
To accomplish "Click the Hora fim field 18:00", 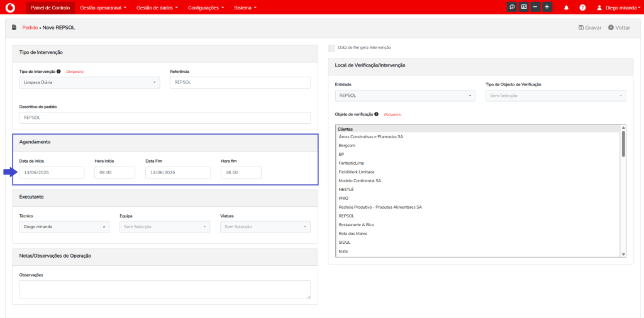I will point(241,173).
